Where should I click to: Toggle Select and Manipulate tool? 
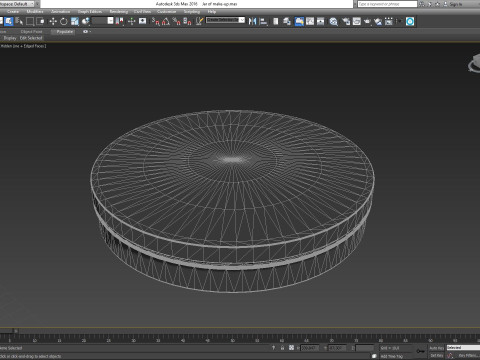[x=131, y=21]
